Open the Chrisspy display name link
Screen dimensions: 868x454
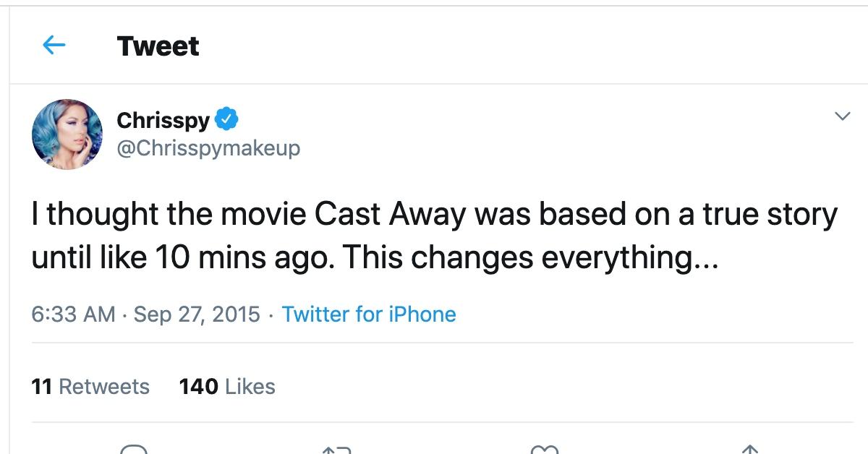pos(163,119)
